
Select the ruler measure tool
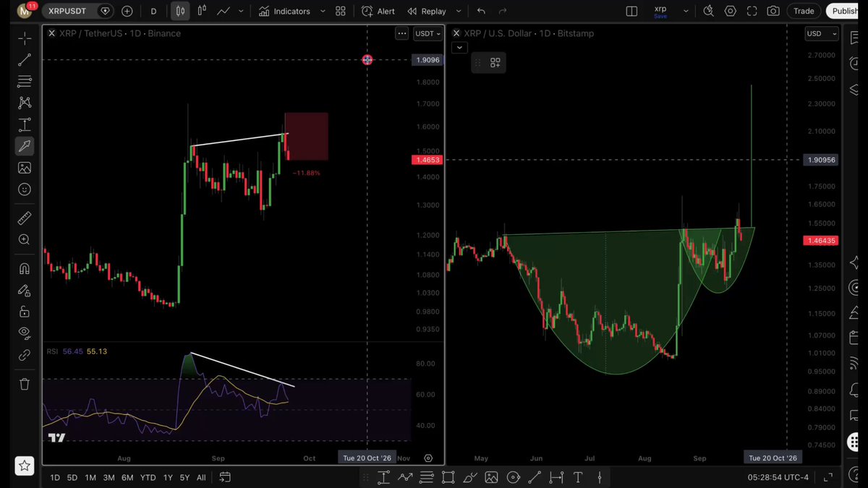point(25,218)
